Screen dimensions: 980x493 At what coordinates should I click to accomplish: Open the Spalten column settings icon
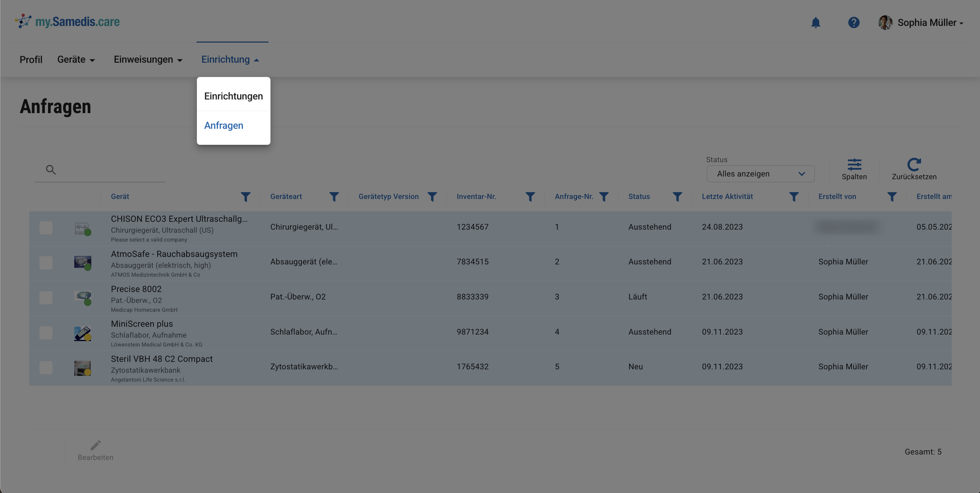[854, 165]
